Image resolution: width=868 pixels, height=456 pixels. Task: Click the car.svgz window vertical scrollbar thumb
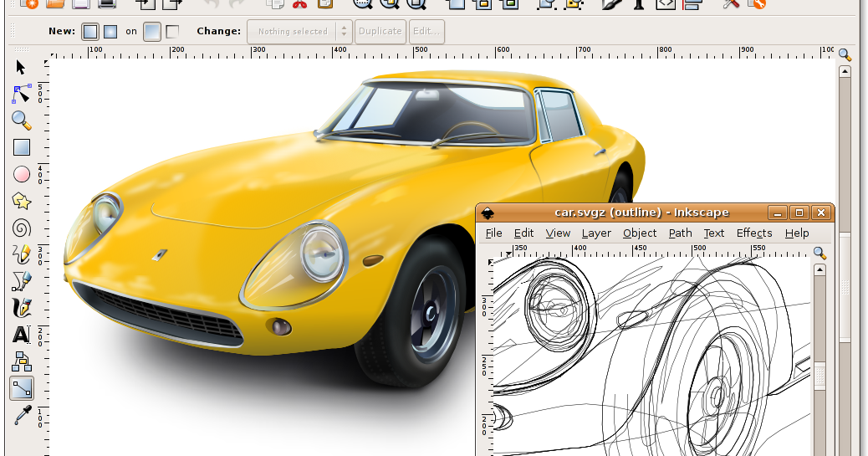819,377
